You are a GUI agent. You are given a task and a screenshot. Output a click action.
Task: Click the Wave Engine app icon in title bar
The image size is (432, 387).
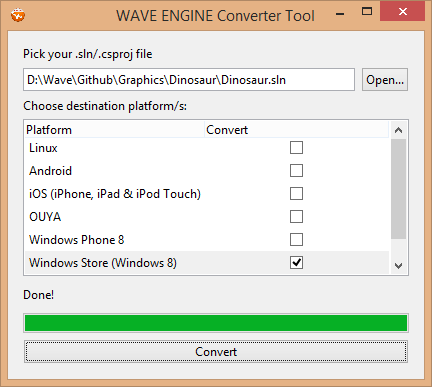(x=17, y=15)
